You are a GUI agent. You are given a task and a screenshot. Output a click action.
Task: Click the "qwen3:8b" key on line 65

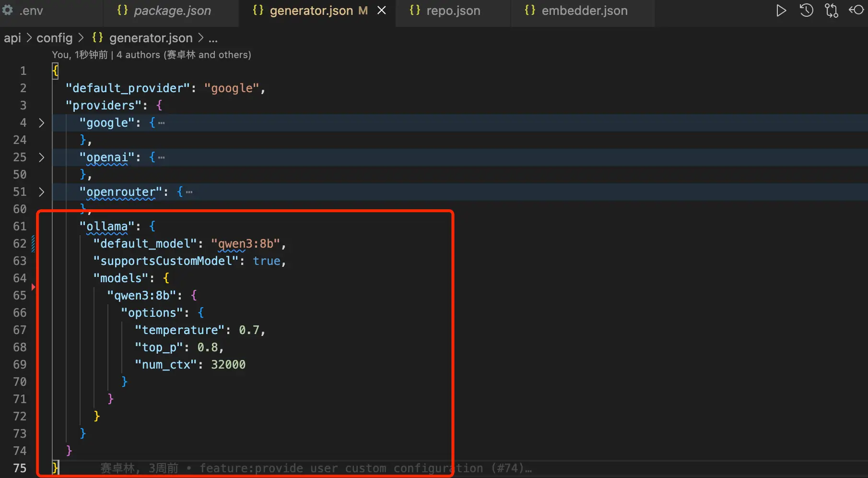[141, 296]
